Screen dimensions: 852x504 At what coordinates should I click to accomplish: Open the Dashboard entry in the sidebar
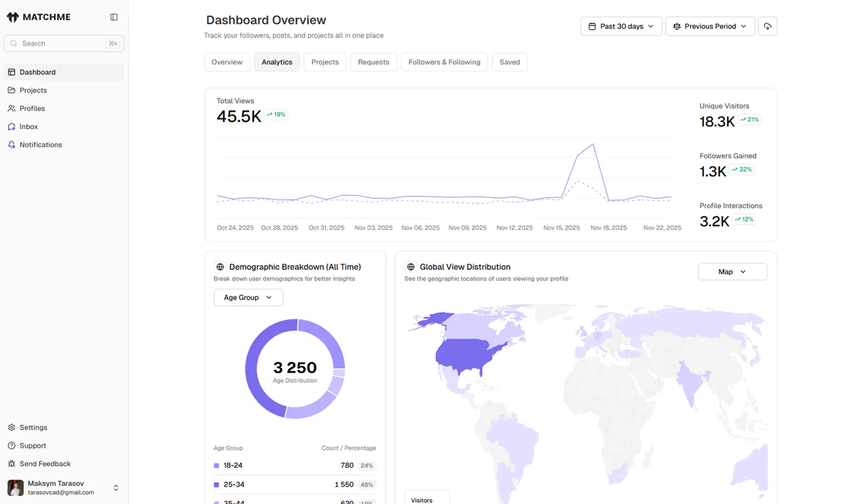(x=37, y=72)
